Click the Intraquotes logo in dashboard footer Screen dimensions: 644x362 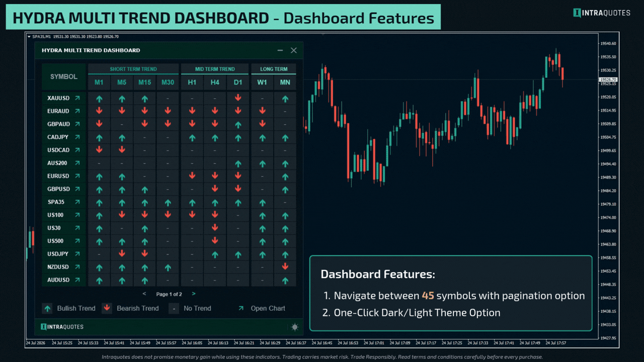pyautogui.click(x=62, y=327)
